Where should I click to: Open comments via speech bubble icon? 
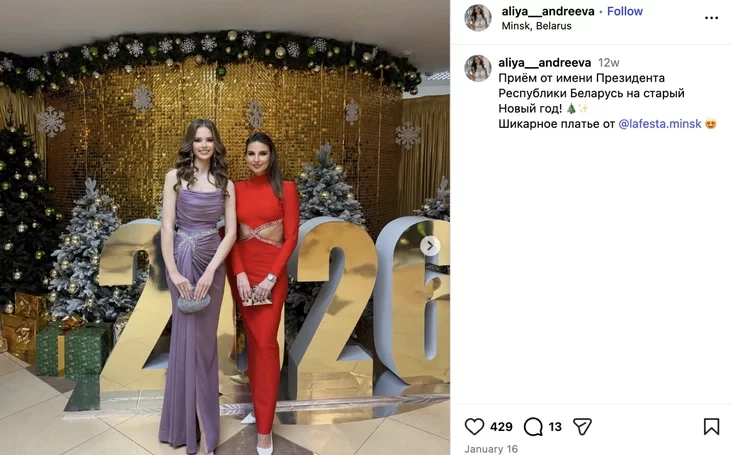[x=533, y=427]
